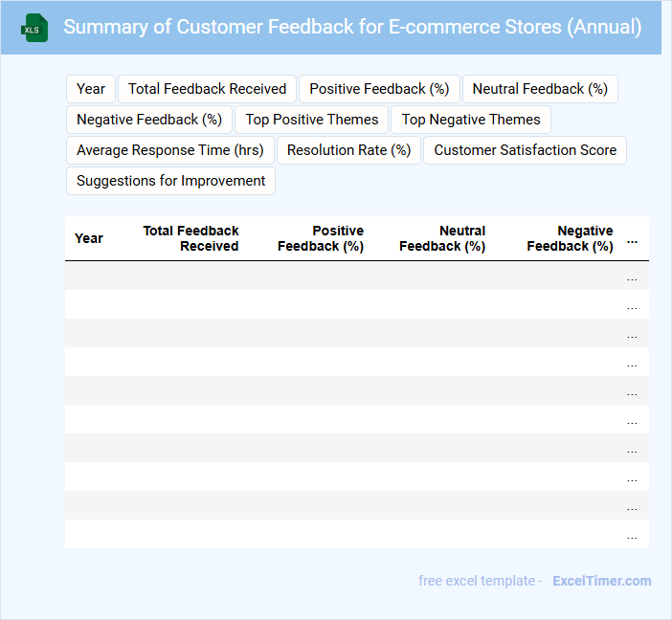
Task: Click the Negative Feedback (%) column header
Action: click(x=571, y=238)
